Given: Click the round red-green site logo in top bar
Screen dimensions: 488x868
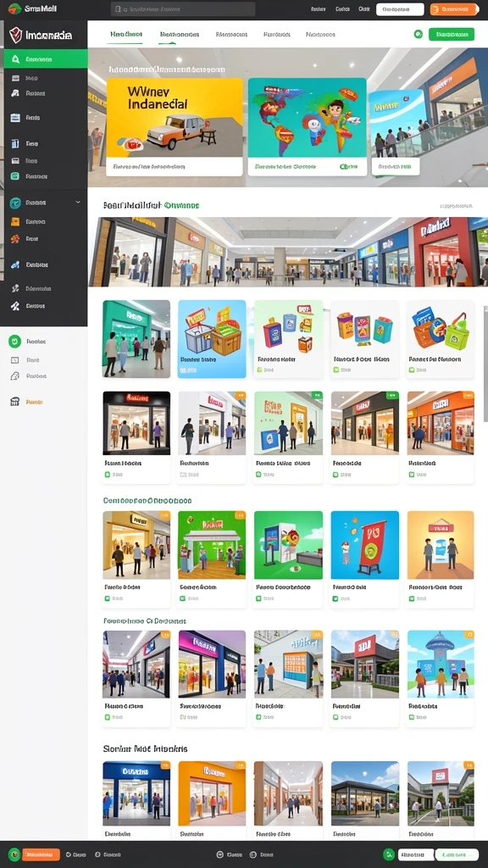Looking at the screenshot, I should (x=14, y=8).
